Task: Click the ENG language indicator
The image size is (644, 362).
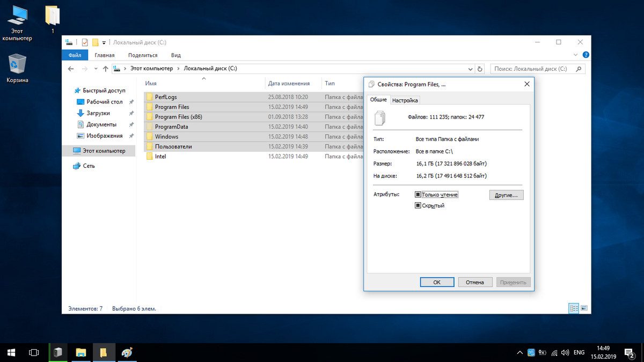Action: [580, 352]
